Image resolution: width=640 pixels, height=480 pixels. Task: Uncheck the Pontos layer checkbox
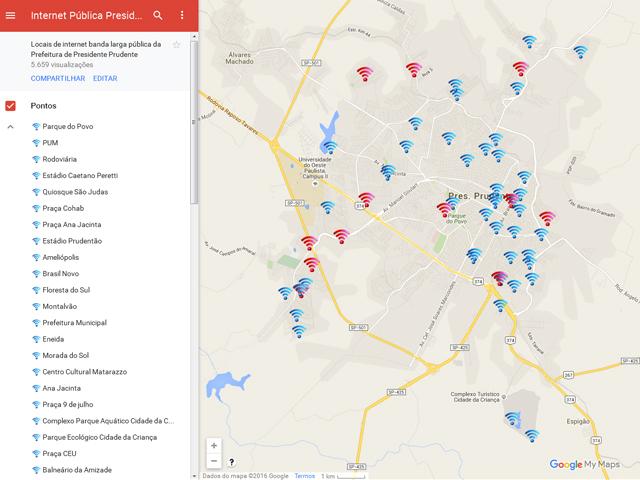click(11, 106)
